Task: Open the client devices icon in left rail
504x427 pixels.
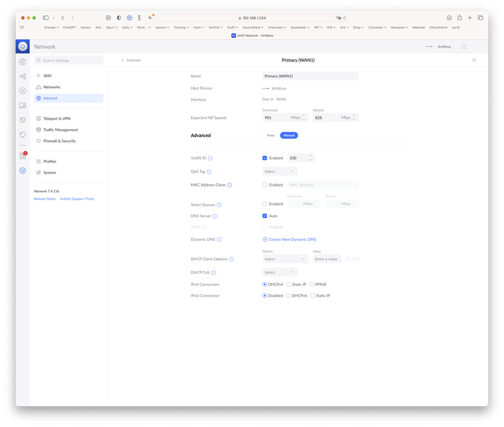Action: click(23, 105)
